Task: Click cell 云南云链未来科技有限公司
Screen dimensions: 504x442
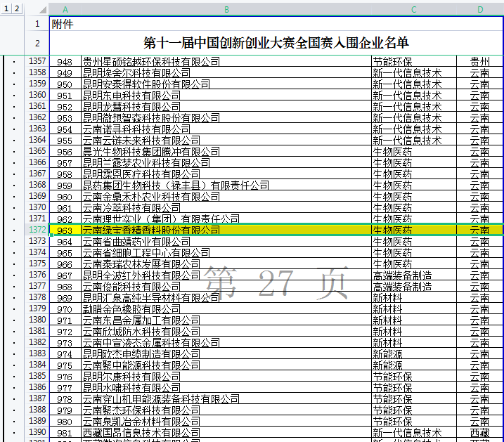Action: [x=226, y=140]
